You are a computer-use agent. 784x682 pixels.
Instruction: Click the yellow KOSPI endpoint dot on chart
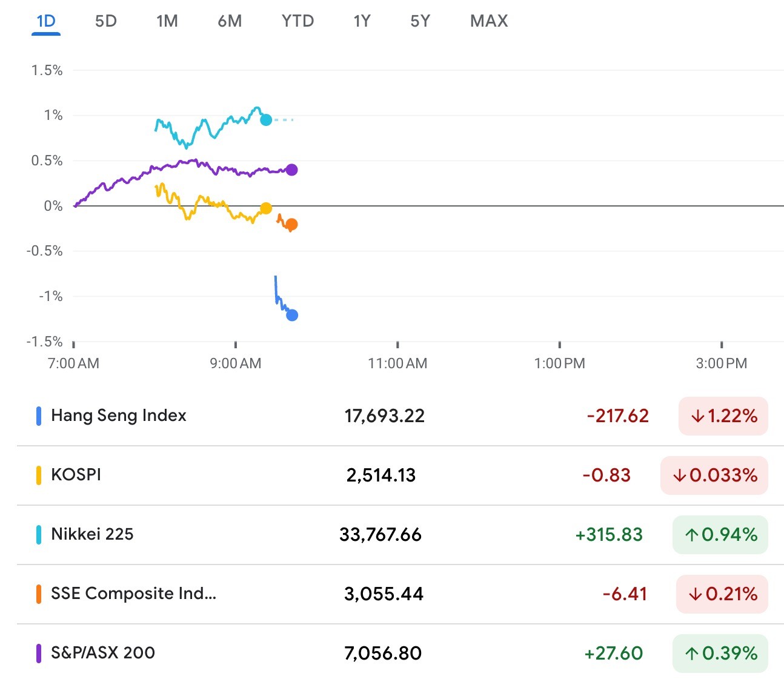click(266, 208)
